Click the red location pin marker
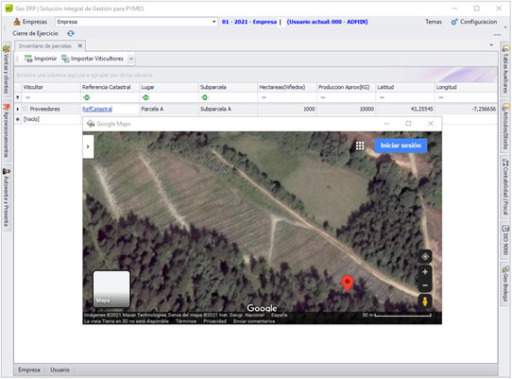Image resolution: width=512 pixels, height=379 pixels. 347,283
